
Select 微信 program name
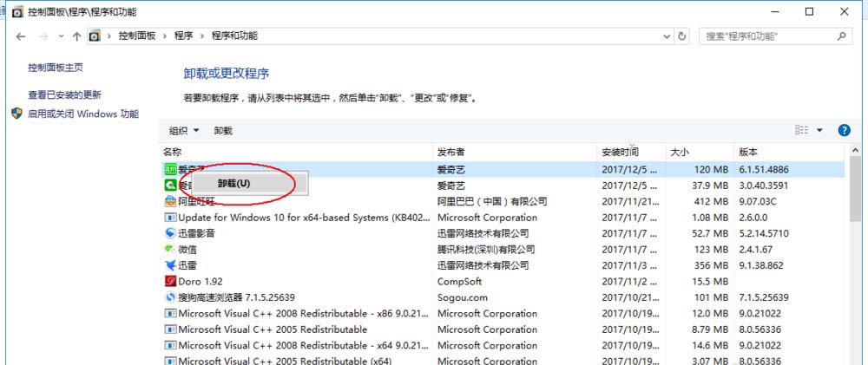187,250
